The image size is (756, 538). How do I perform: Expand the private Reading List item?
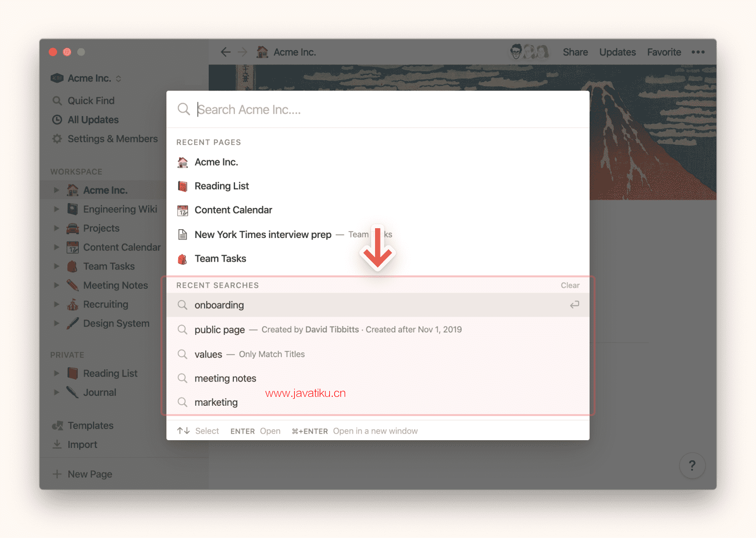(56, 373)
